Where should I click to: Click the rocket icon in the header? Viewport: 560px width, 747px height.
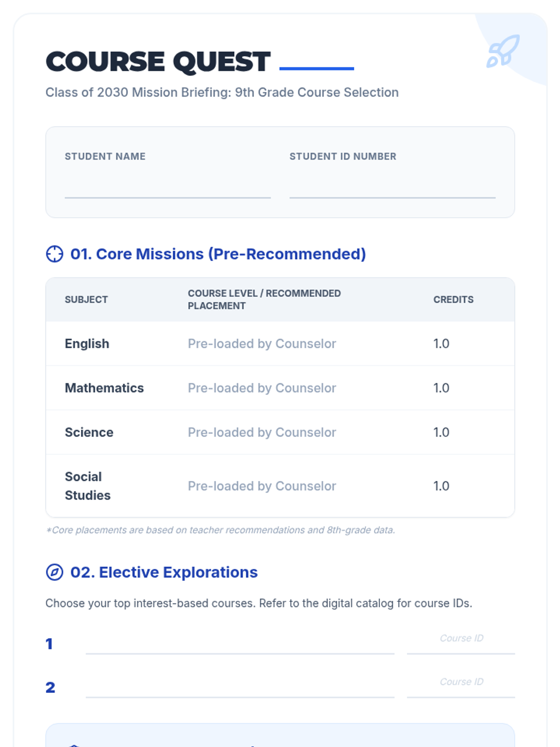(503, 51)
